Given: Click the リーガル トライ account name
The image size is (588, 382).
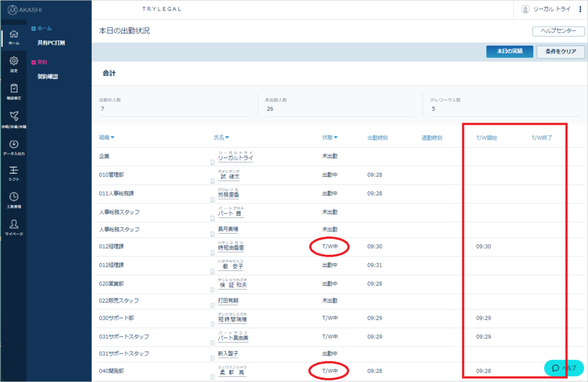Looking at the screenshot, I should (552, 9).
